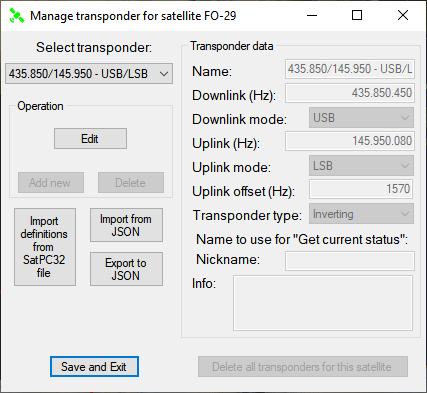The width and height of the screenshot is (427, 393).
Task: Maximize the Manage transponder window
Action: (357, 15)
